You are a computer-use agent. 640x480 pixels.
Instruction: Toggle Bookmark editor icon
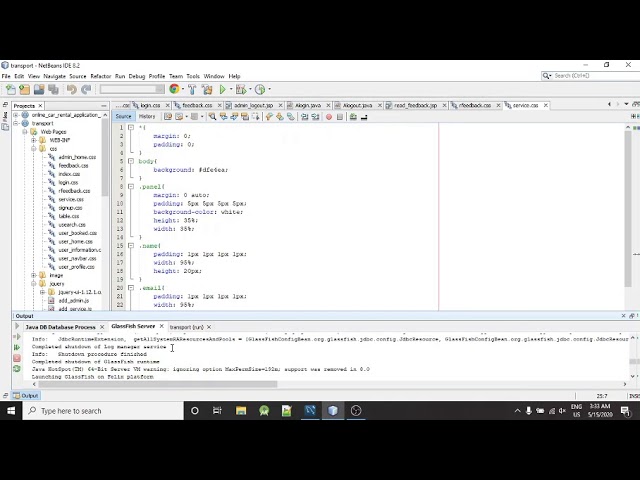291,117
